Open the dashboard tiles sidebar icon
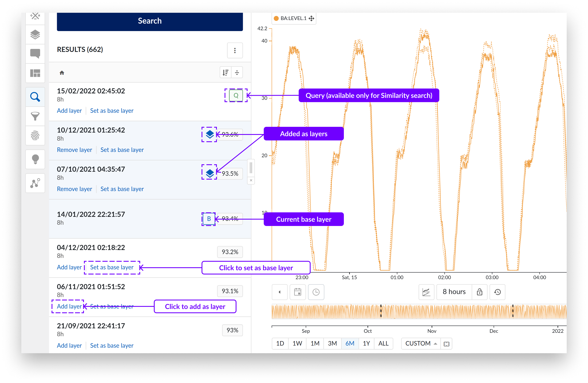 [35, 73]
